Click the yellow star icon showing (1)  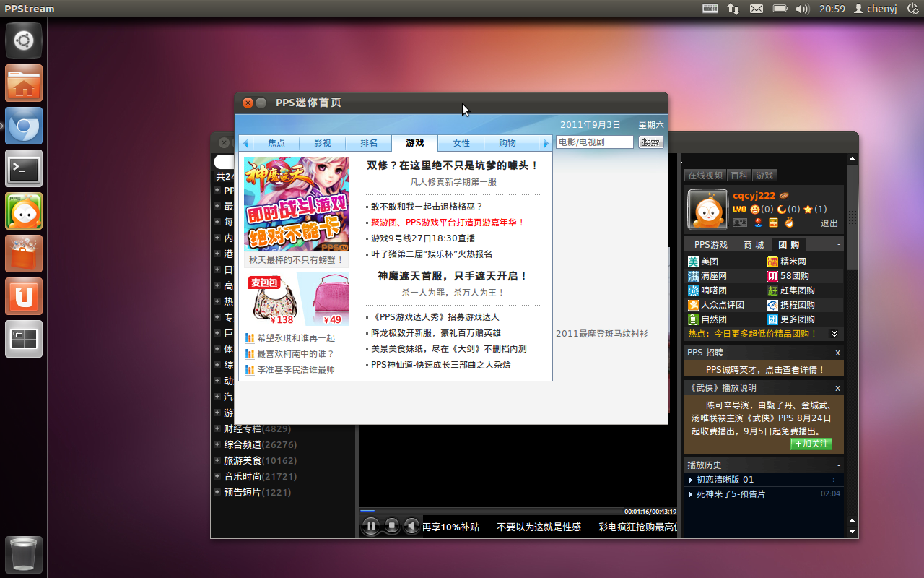808,210
